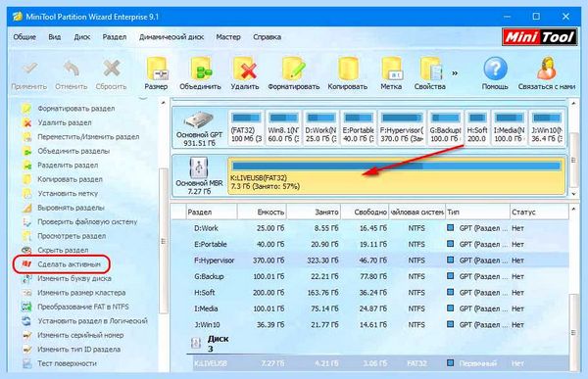
Task: Select the Win8.1 60.0 ГБ partition block
Action: coord(283,128)
